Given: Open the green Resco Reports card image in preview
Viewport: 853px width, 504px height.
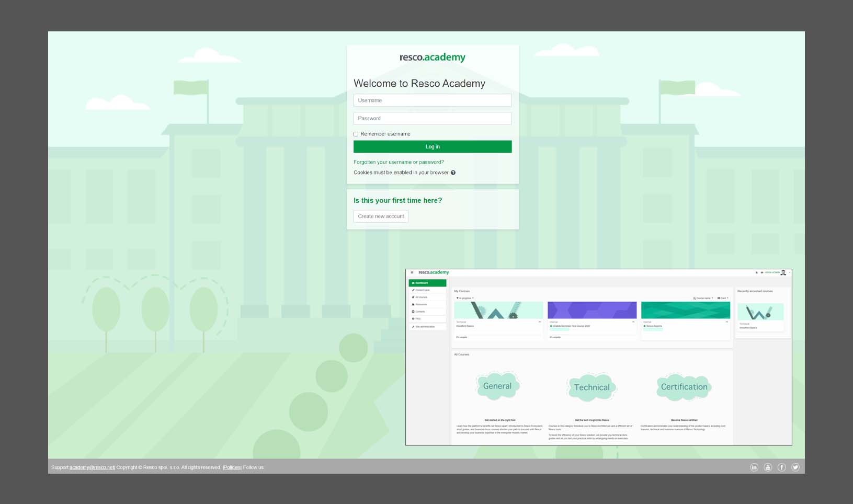Looking at the screenshot, I should tap(686, 310).
